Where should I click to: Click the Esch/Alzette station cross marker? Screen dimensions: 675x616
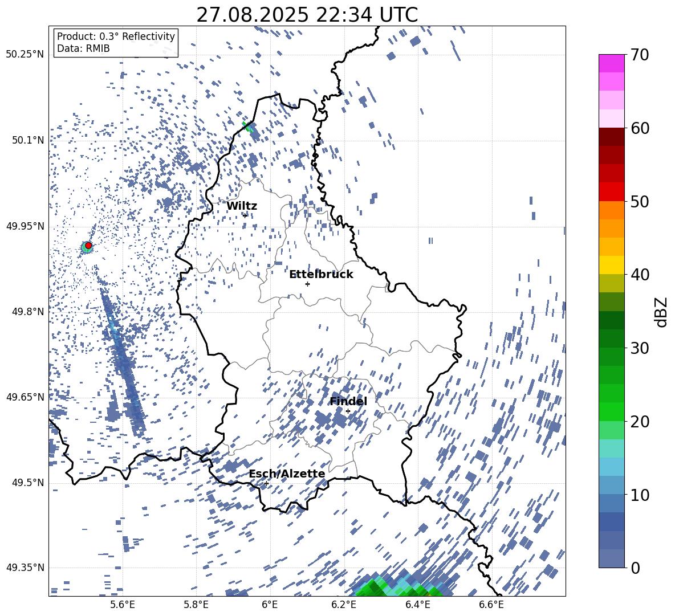click(x=266, y=483)
